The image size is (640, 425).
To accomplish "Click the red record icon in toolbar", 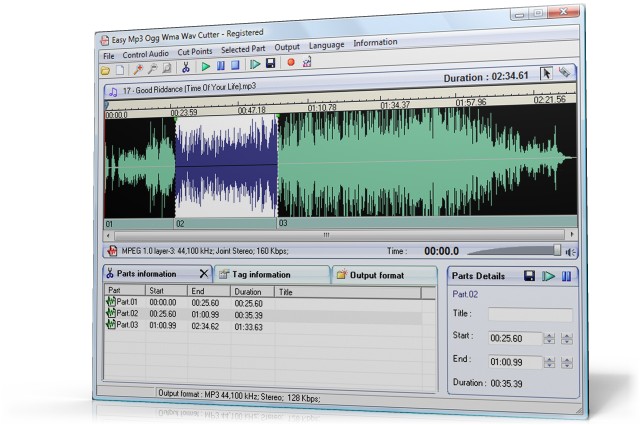I will click(x=291, y=64).
